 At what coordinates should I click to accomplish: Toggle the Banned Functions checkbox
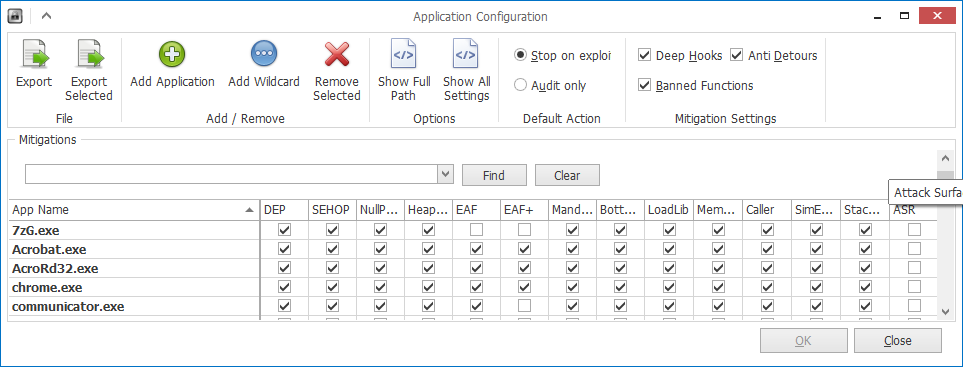click(x=644, y=85)
